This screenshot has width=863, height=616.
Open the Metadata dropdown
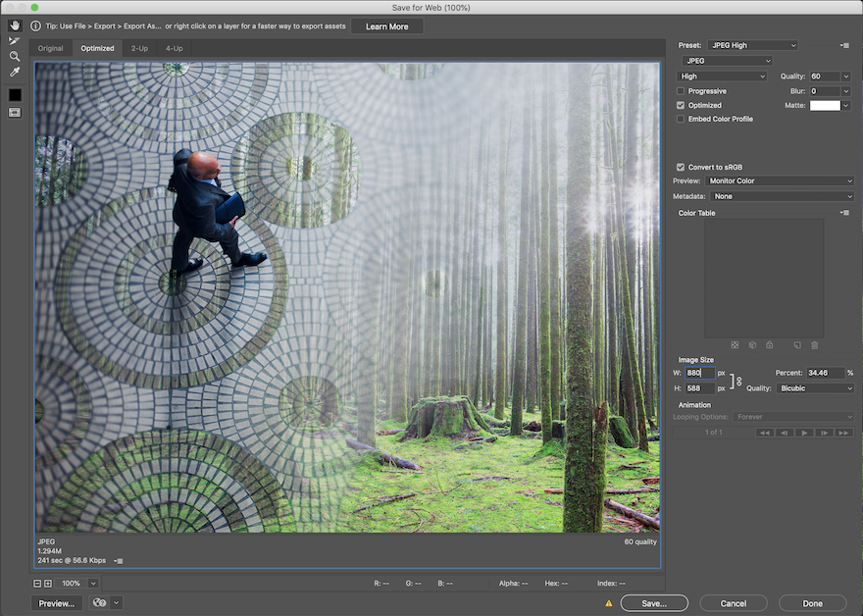click(x=782, y=196)
